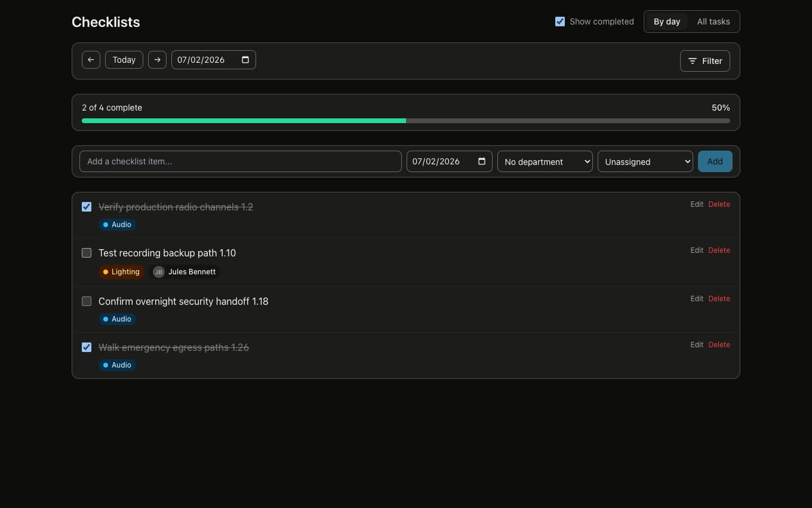The height and width of the screenshot is (508, 812).
Task: Check Test recording backup path 1.10
Action: point(87,253)
